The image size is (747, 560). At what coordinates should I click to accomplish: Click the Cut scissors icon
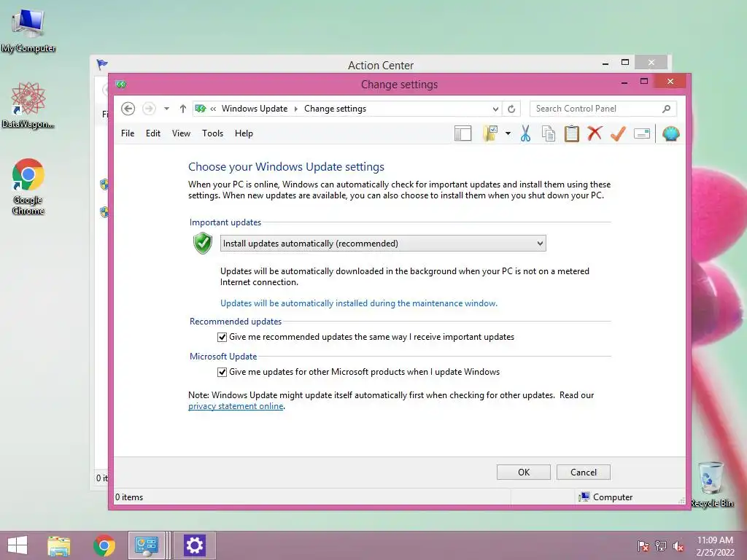coord(525,134)
